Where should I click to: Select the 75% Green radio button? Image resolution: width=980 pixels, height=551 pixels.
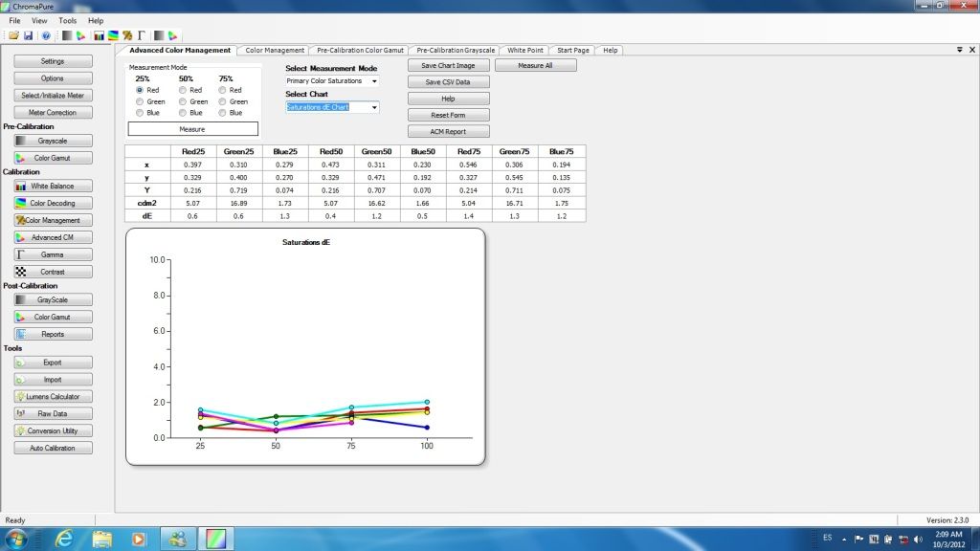coord(222,101)
